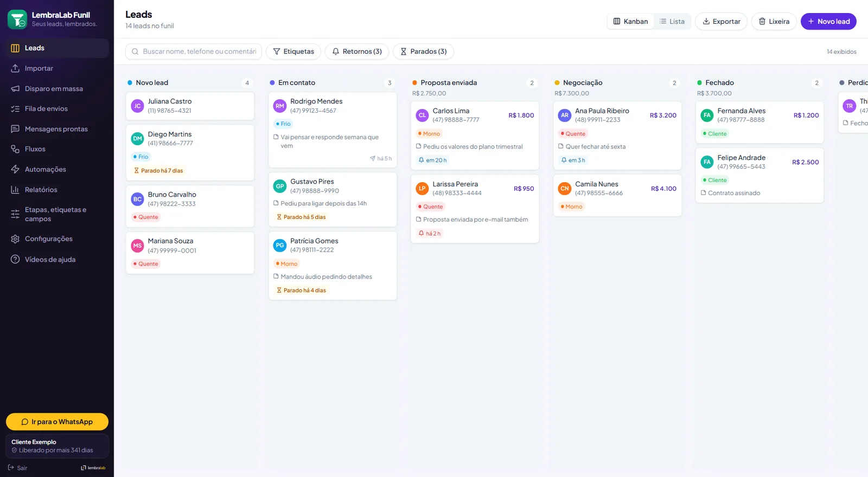Image resolution: width=868 pixels, height=477 pixels.
Task: Click the CN avatar of Camila Nunes
Action: pyautogui.click(x=565, y=189)
